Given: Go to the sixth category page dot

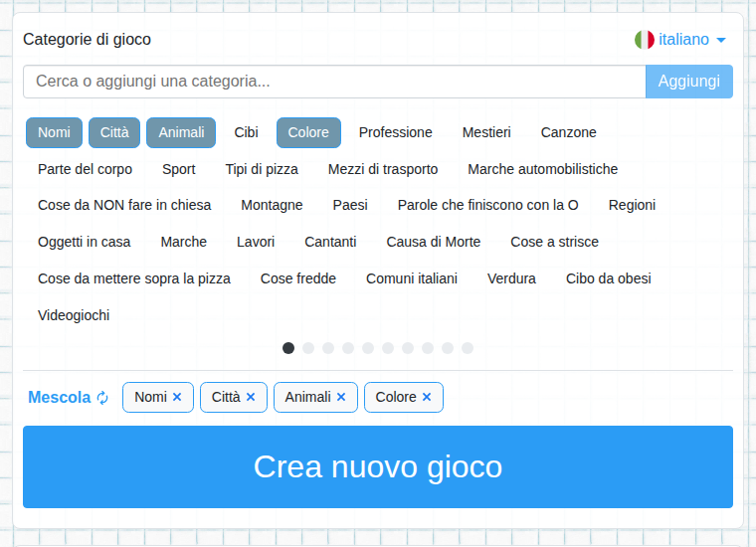Looking at the screenshot, I should click(x=388, y=348).
